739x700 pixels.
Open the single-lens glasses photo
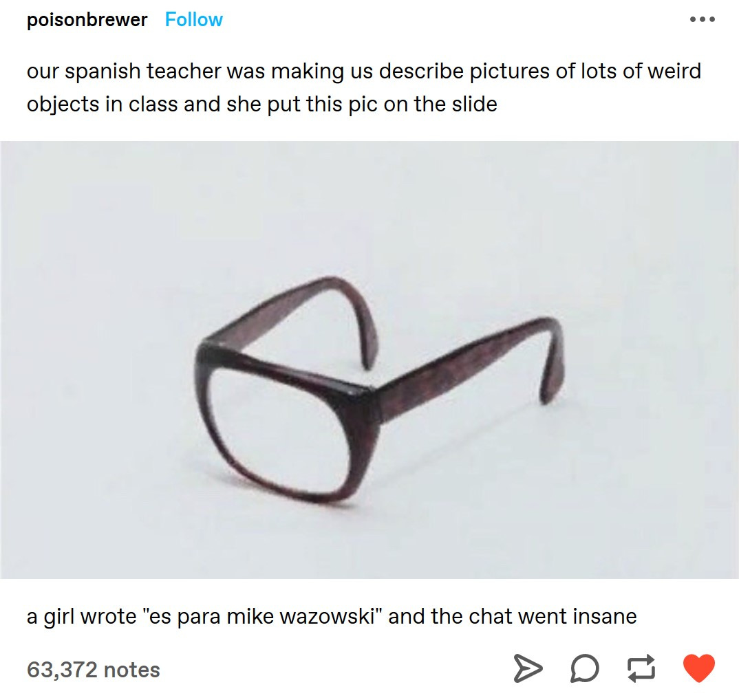click(369, 360)
